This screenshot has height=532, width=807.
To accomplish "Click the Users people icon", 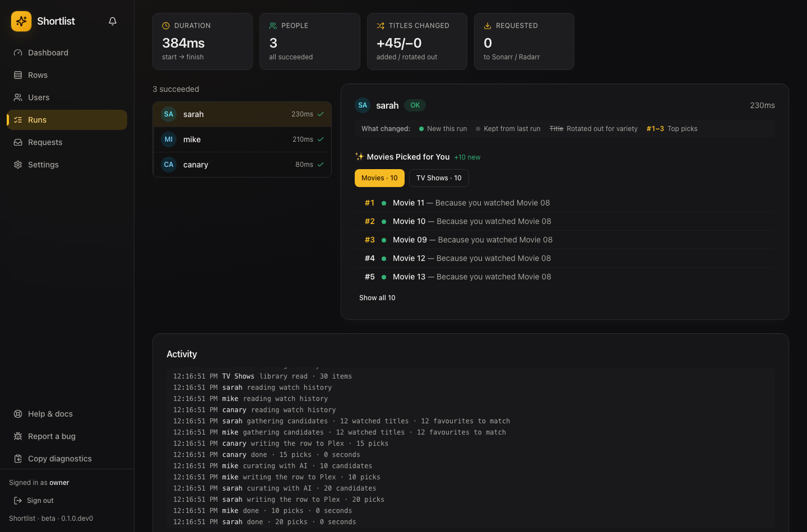I will (18, 97).
